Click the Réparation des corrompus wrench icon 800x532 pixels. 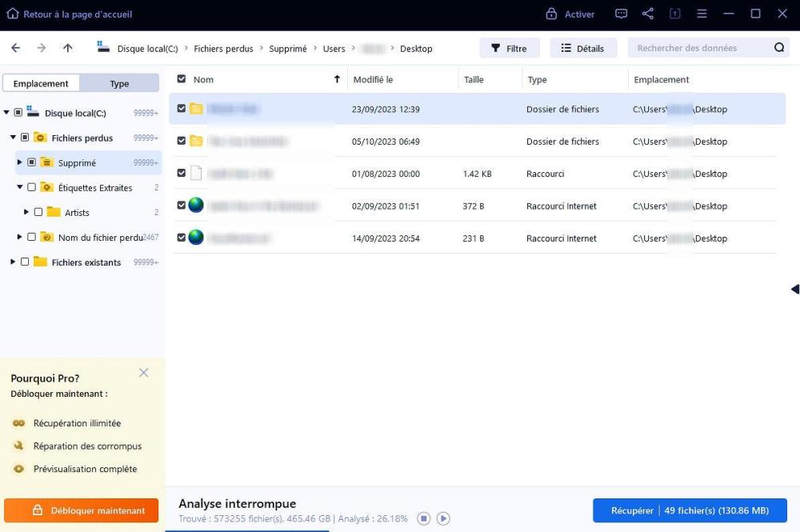[19, 446]
